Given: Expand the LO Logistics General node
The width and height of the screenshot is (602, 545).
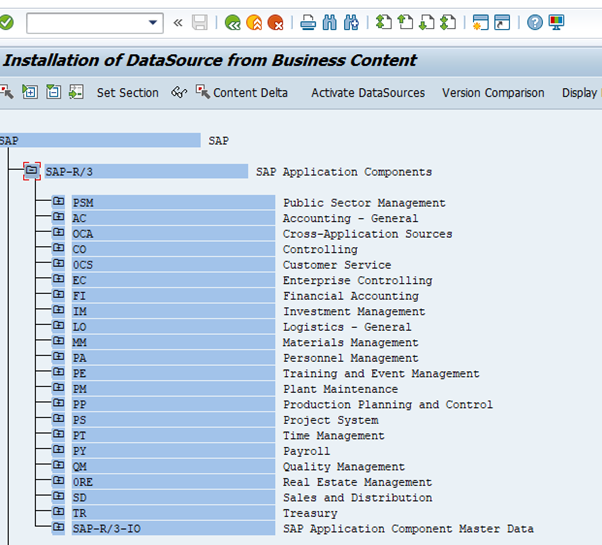Looking at the screenshot, I should click(58, 325).
